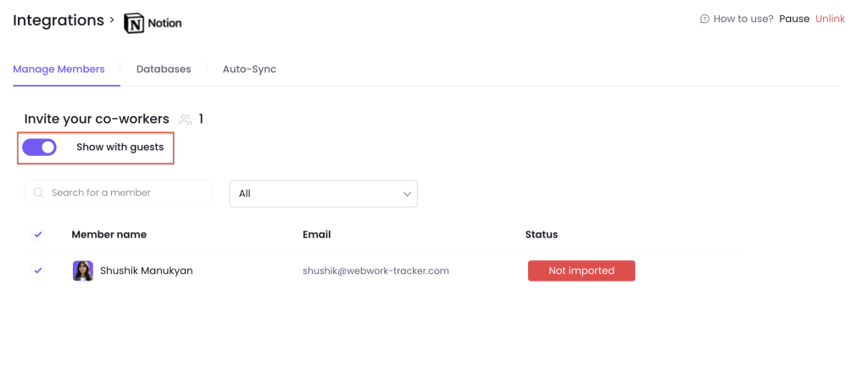The height and width of the screenshot is (373, 868).
Task: Click the breadcrumb arrow after Integrations
Action: tap(112, 20)
